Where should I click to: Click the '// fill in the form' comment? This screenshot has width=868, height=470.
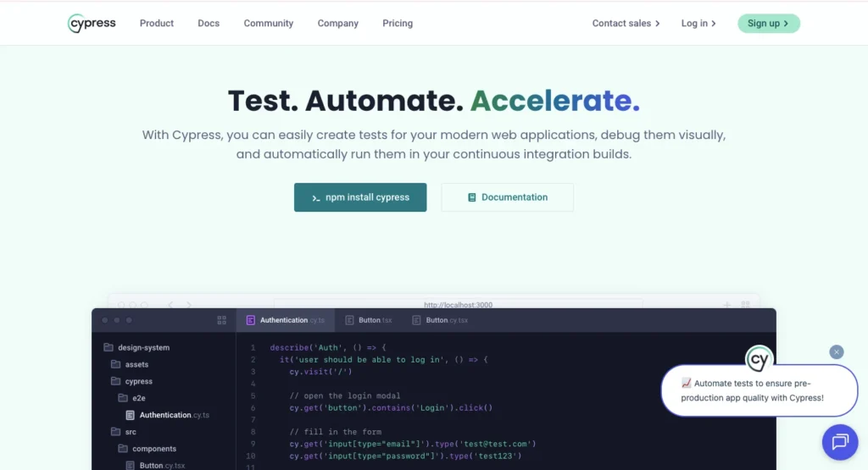pos(335,432)
